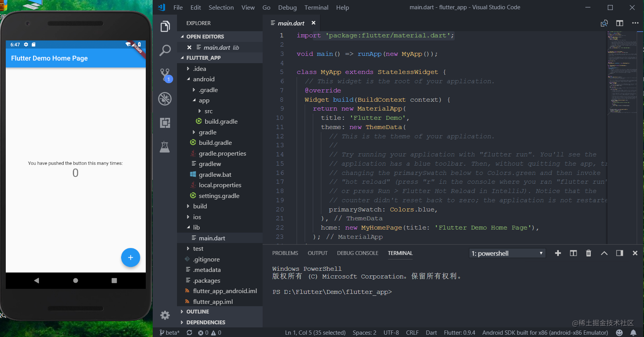Tap the Android home button in emulator

point(76,280)
